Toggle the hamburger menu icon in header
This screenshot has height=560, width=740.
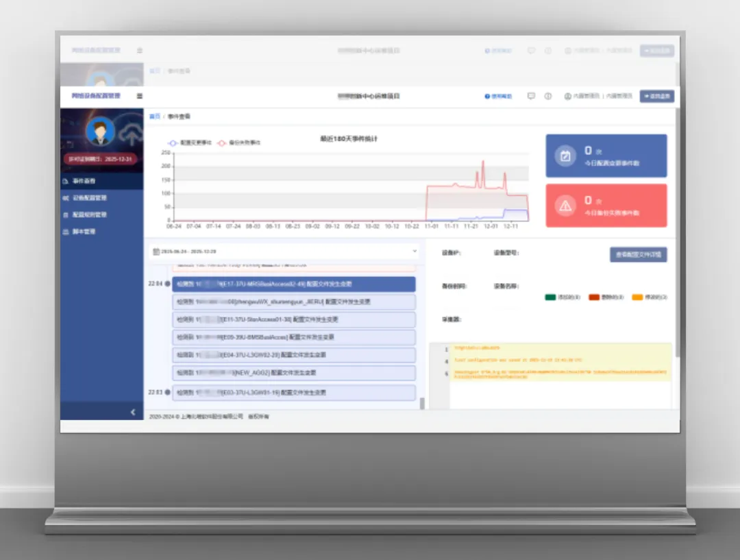pyautogui.click(x=139, y=96)
